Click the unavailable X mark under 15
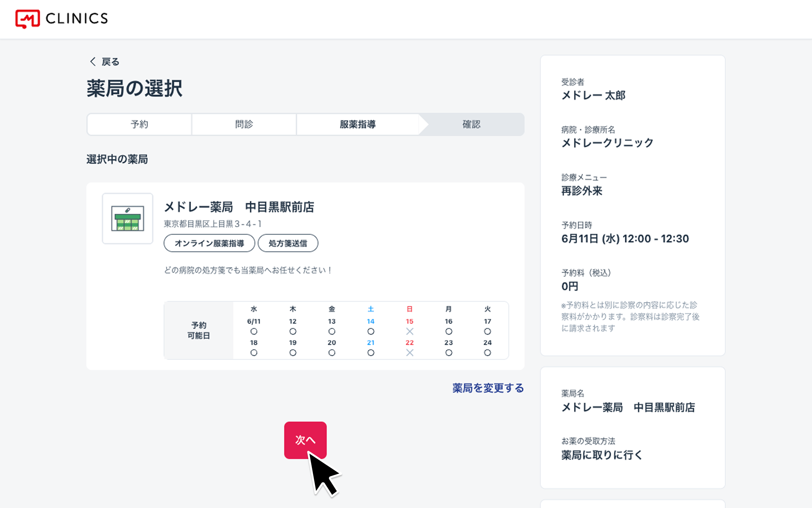812x508 pixels. click(x=409, y=332)
